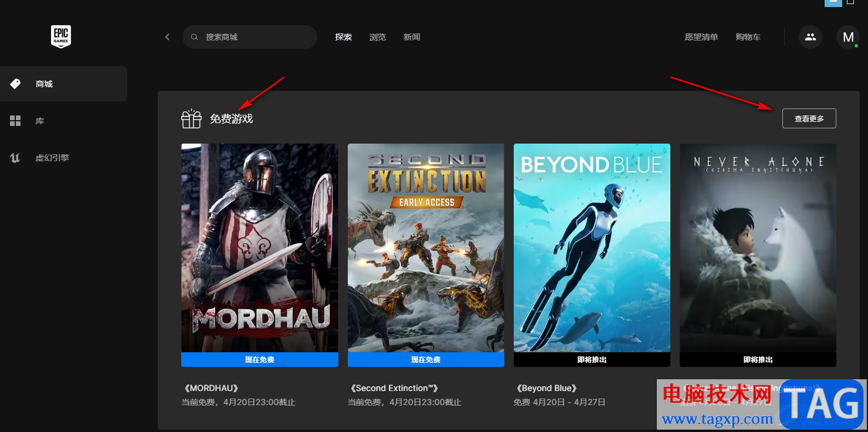Open the 商城 store sidebar item
Screen dimensions: 868x432
pyautogui.click(x=63, y=84)
